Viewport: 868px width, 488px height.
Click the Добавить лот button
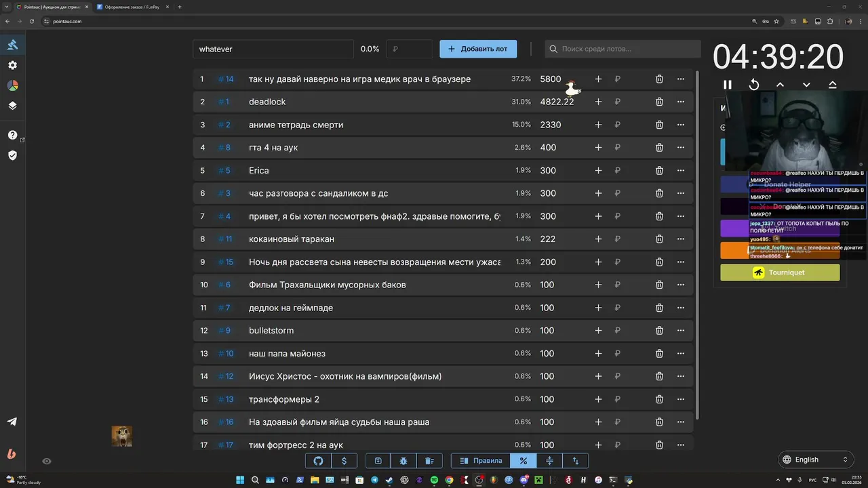[x=478, y=49]
